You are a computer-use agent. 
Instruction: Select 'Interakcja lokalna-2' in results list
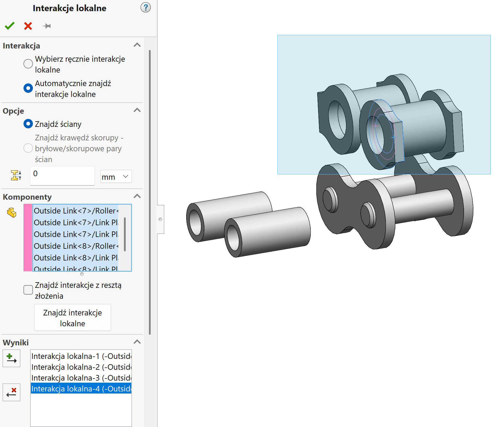[81, 367]
